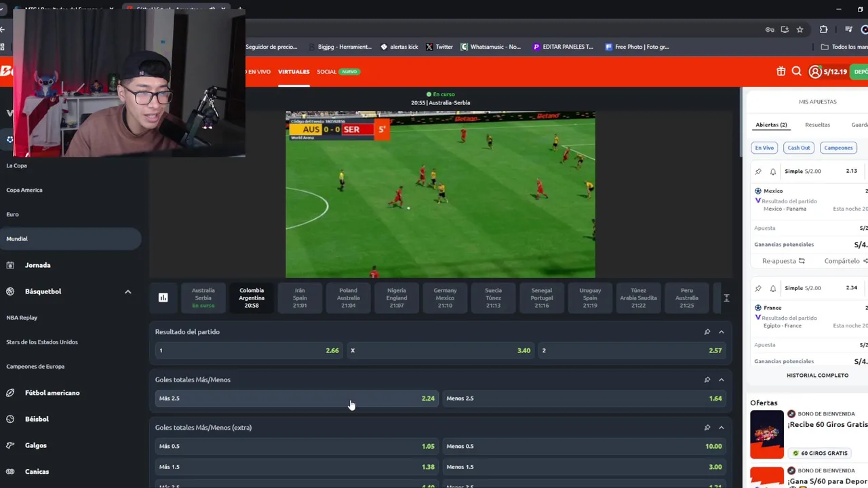This screenshot has width=868, height=488.
Task: Pin the Mexico Simple bet slip
Action: [758, 171]
